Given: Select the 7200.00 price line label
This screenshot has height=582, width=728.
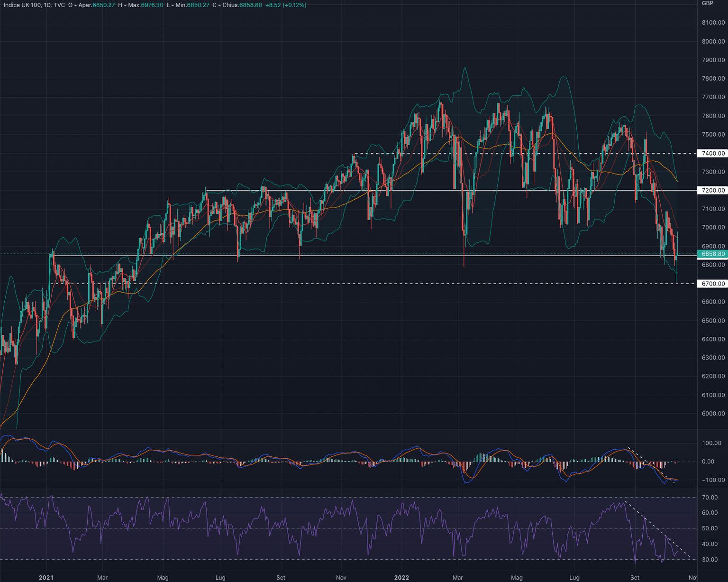Looking at the screenshot, I should [x=713, y=190].
